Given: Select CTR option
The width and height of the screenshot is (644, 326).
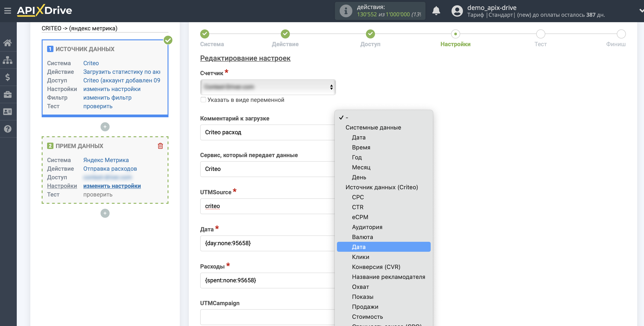Looking at the screenshot, I should pos(384,207).
